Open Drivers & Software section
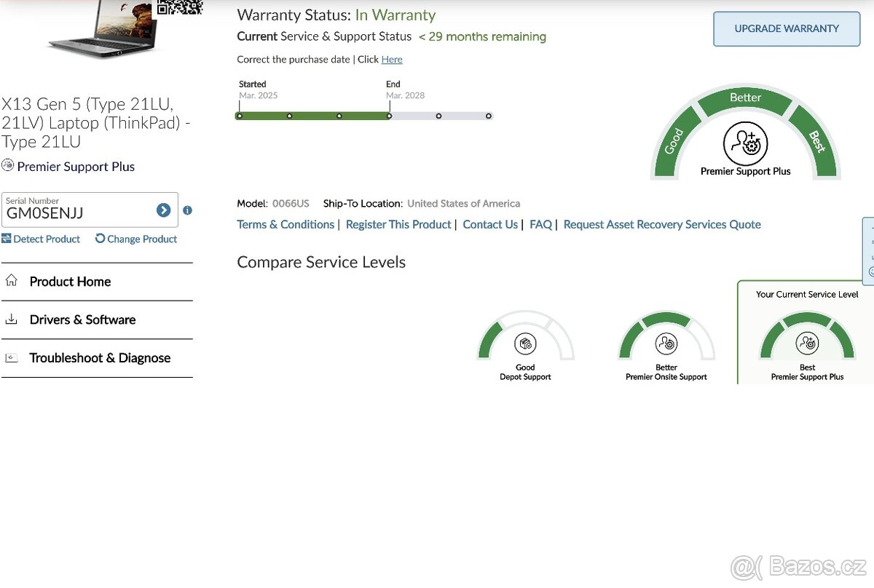The height and width of the screenshot is (588, 874). click(82, 319)
